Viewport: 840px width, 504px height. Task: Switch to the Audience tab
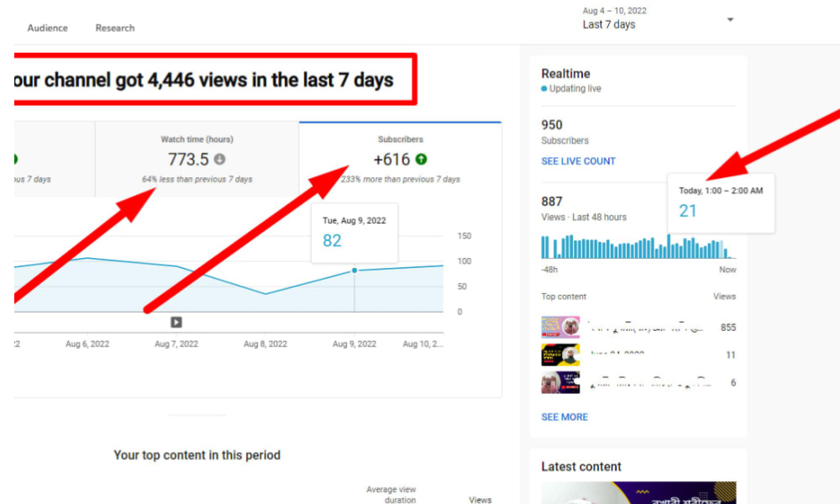(x=48, y=28)
